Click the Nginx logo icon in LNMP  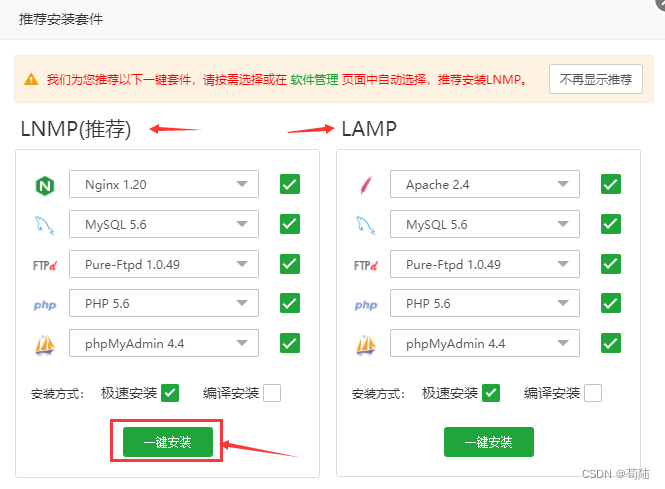pos(45,185)
